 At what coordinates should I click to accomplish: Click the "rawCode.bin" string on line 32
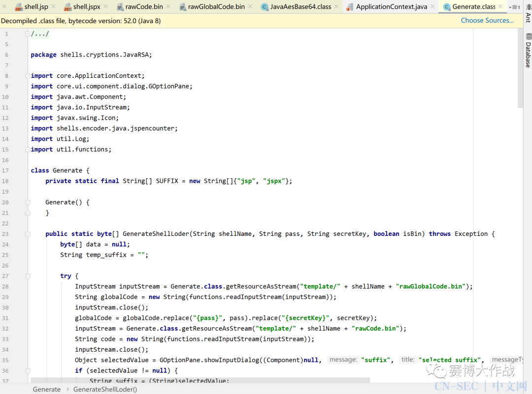(375, 328)
